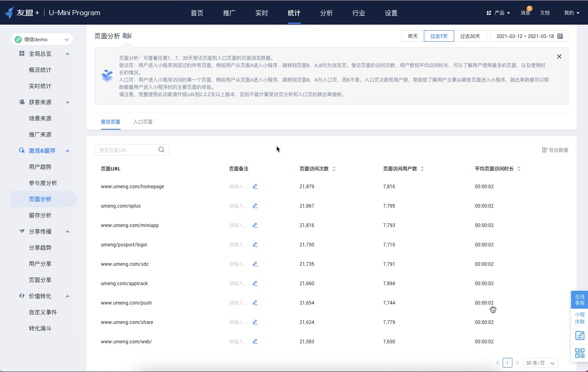Select the 过去7天 date range

439,36
